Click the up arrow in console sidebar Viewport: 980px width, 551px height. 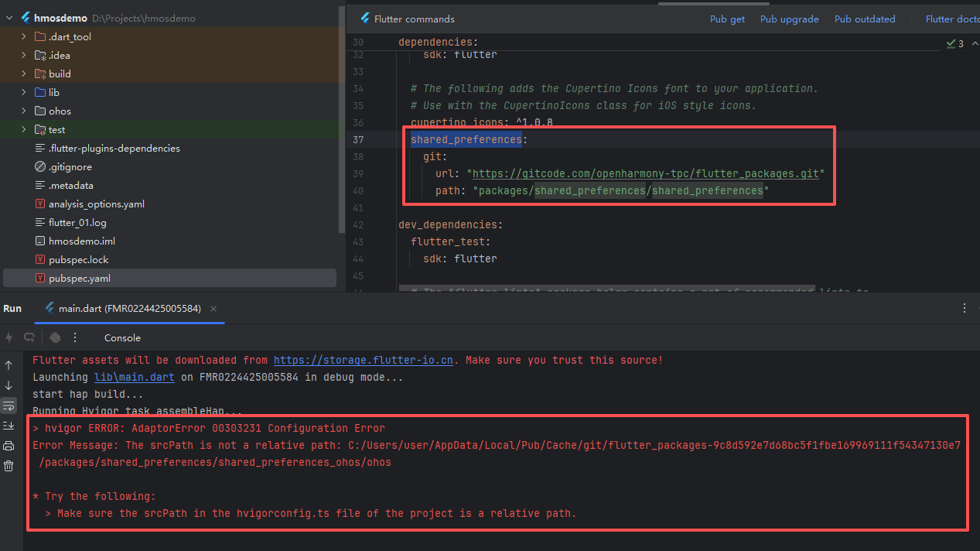[9, 365]
